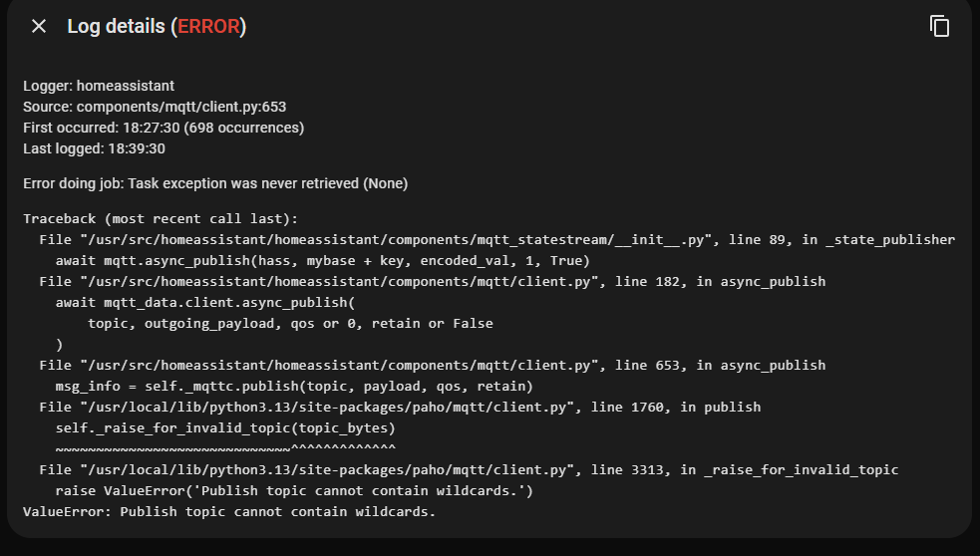Click the self._raise_for_invalid_topic(topic_bytes) line
The height and width of the screenshot is (556, 980).
click(x=225, y=427)
